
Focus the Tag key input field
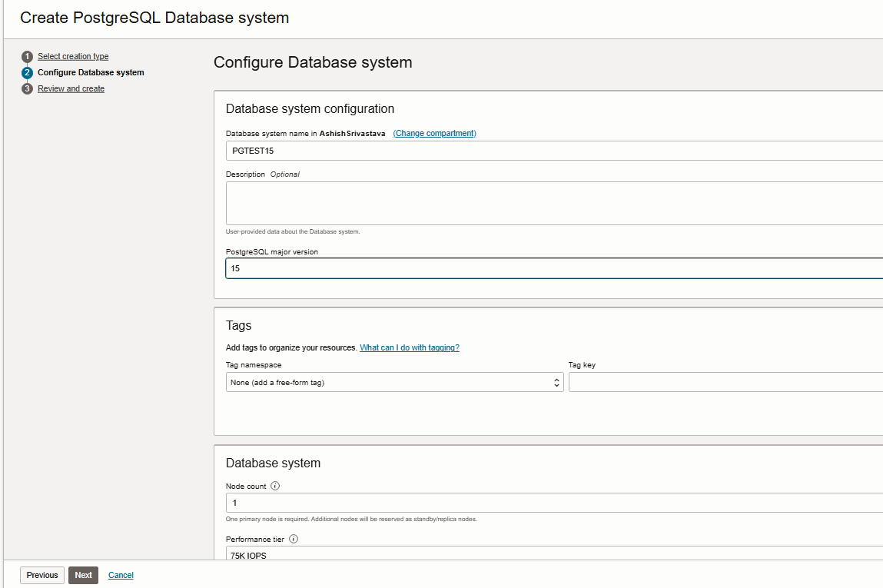click(x=725, y=382)
